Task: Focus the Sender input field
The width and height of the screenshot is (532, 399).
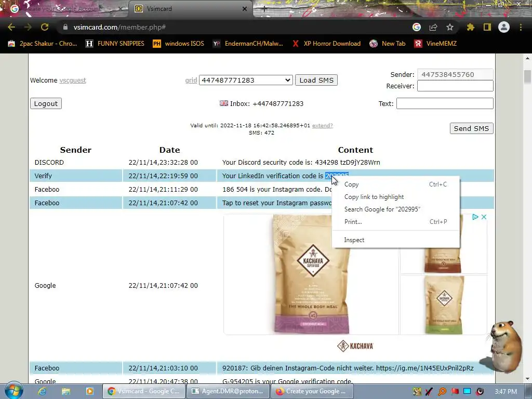Action: (455, 74)
